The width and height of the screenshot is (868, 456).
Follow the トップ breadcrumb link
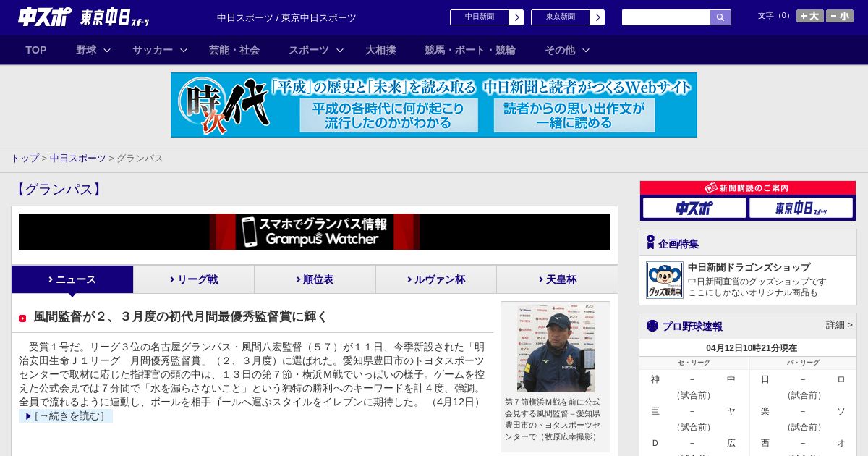click(25, 158)
